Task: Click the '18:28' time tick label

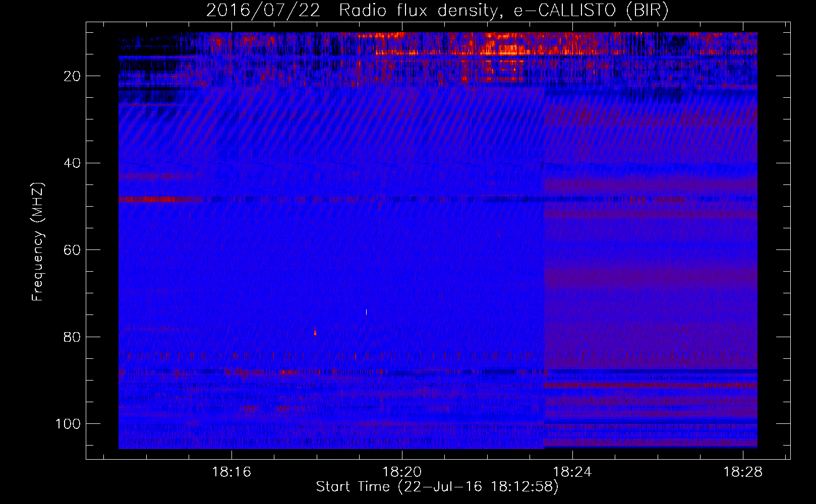Action: (x=743, y=472)
